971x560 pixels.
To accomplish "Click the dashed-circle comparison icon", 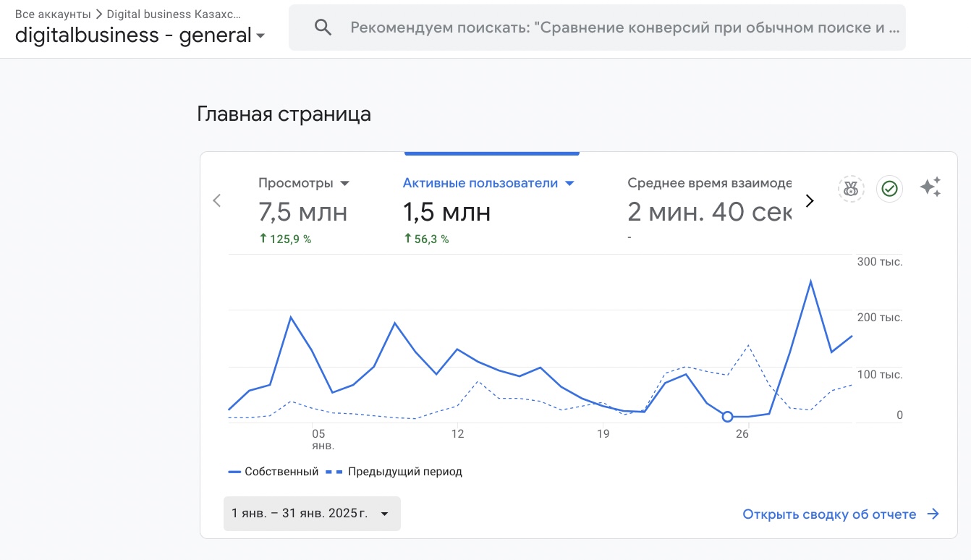I will click(x=852, y=189).
